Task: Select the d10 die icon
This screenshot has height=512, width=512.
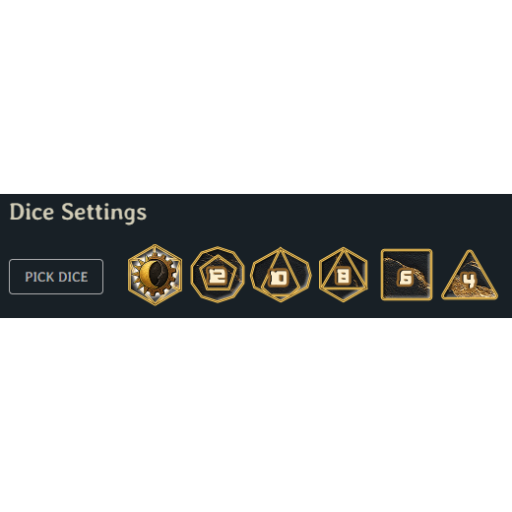Action: (281, 275)
